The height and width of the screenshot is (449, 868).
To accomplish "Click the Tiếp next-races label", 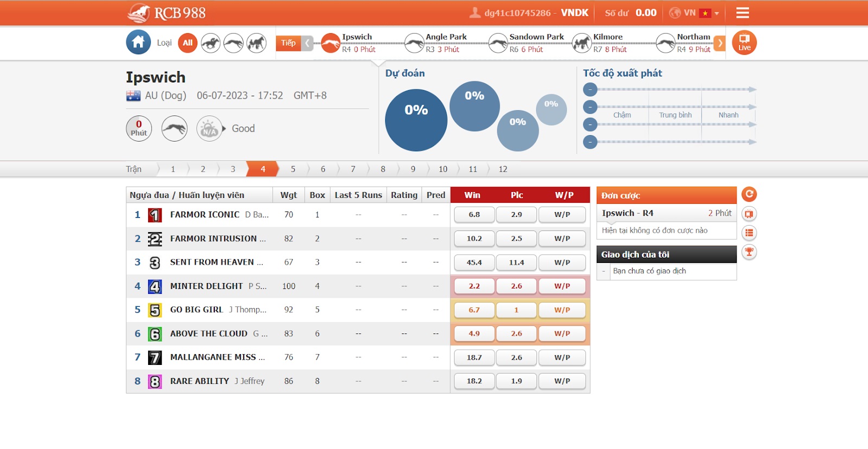I will [x=289, y=43].
